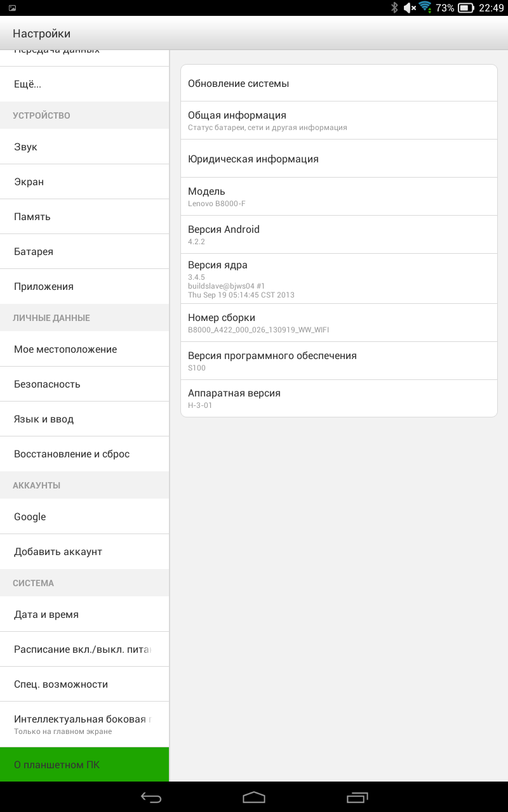Tap the Back navigation icon
The image size is (508, 812).
[x=151, y=797]
